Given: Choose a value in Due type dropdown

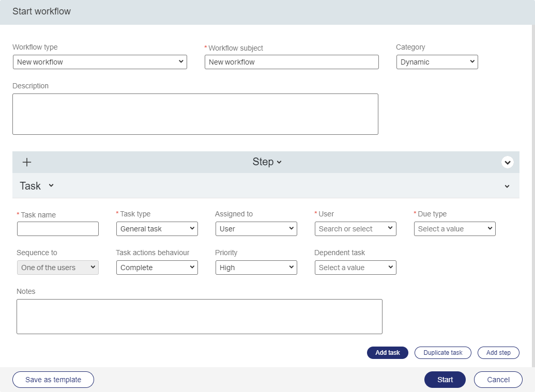Looking at the screenshot, I should coord(455,229).
